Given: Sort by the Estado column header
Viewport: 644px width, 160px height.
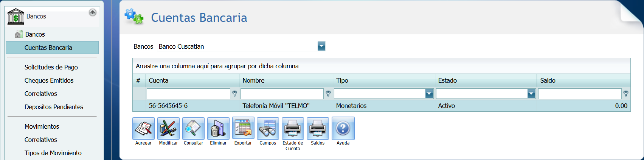Looking at the screenshot, I should (x=486, y=80).
